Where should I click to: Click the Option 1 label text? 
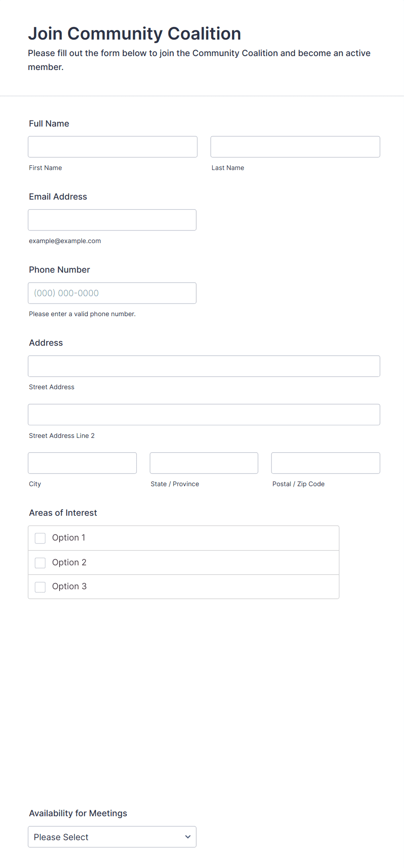69,537
